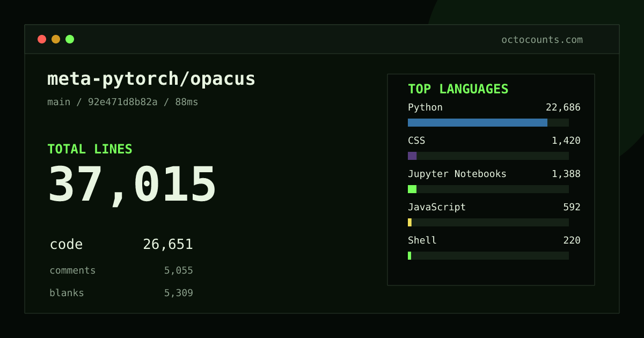Click the comments row label
The width and height of the screenshot is (644, 338).
[72, 270]
